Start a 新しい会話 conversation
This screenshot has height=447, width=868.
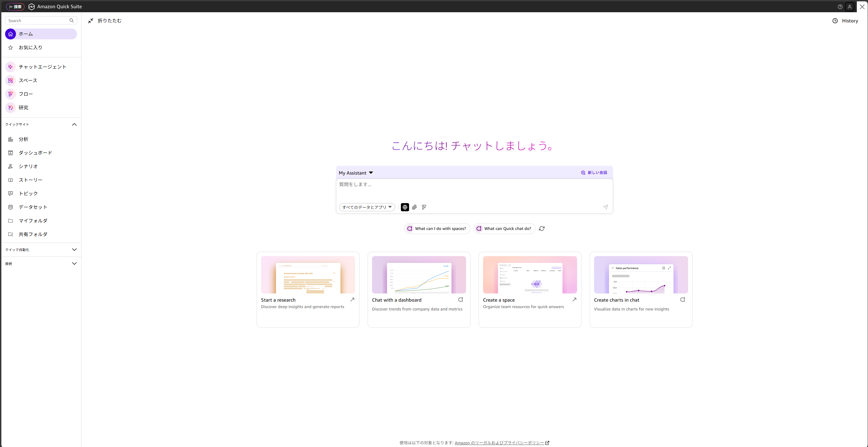coord(594,173)
